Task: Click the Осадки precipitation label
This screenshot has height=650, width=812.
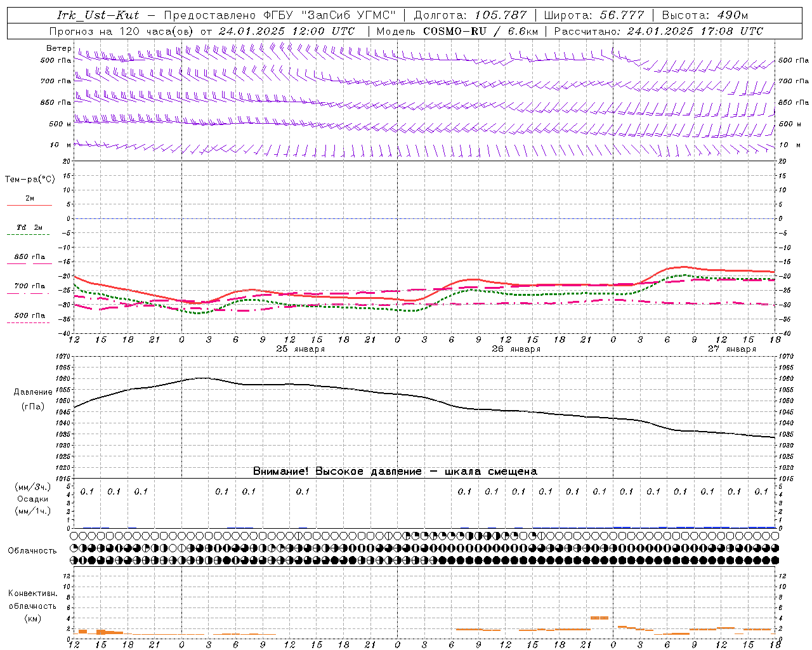Action: pyautogui.click(x=33, y=499)
